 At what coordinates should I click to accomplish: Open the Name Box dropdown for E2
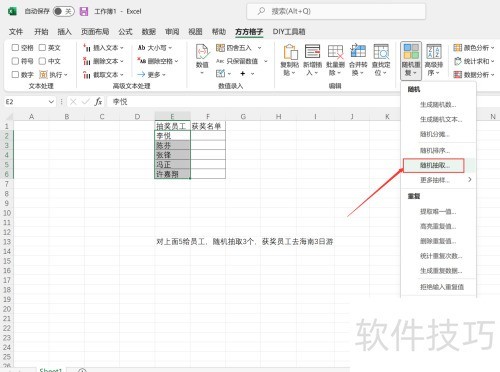(51, 102)
